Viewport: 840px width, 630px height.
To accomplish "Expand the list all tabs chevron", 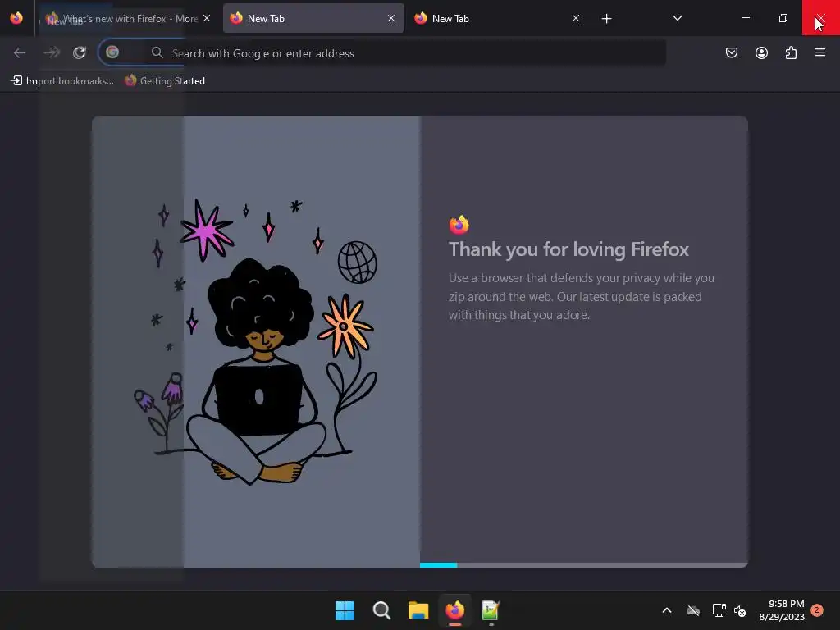I will coord(677,18).
